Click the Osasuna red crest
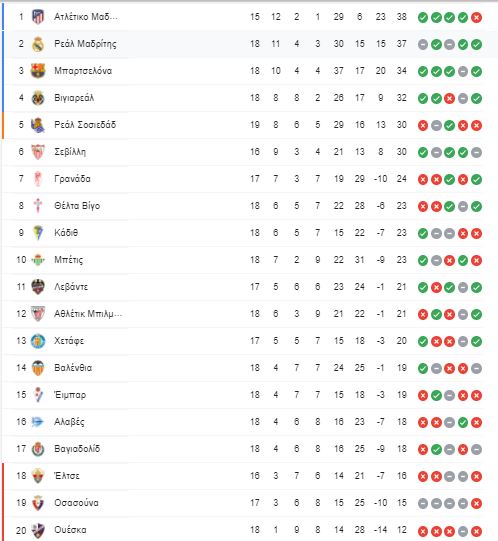The width and height of the screenshot is (498, 541). tap(38, 503)
